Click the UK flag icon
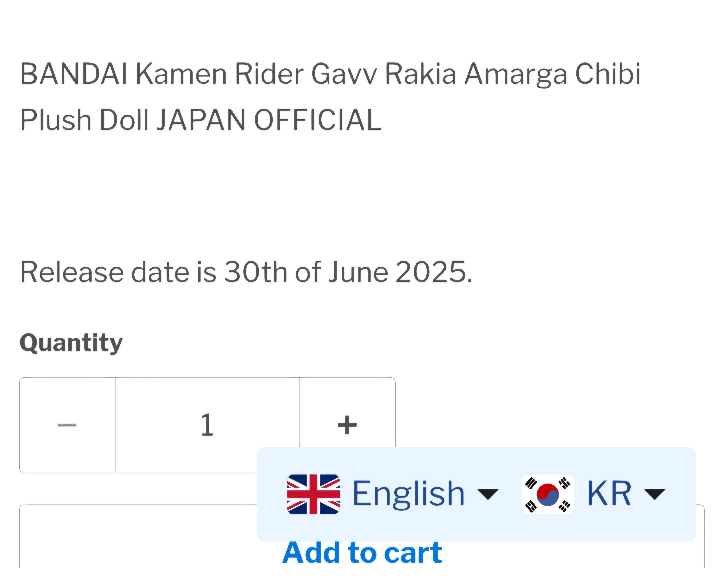Viewport: 724px width, 588px height. pyautogui.click(x=313, y=494)
